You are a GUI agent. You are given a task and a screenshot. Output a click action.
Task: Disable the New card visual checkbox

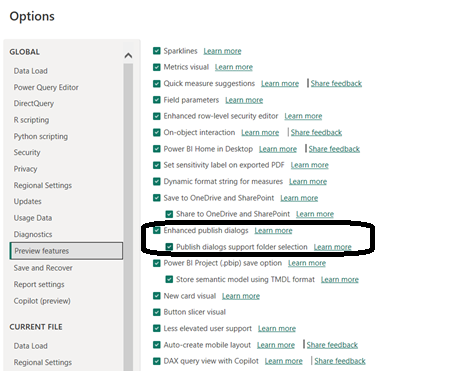(157, 296)
